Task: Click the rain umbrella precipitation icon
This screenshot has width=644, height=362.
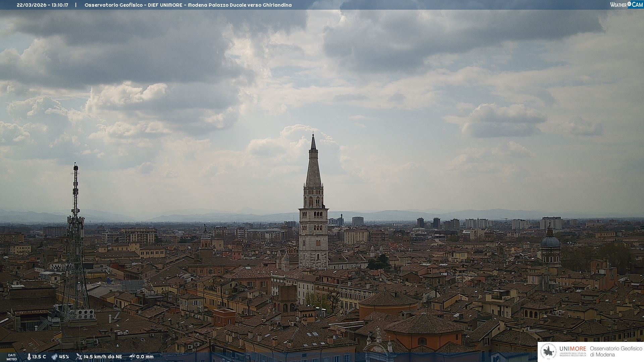Action: click(x=132, y=357)
